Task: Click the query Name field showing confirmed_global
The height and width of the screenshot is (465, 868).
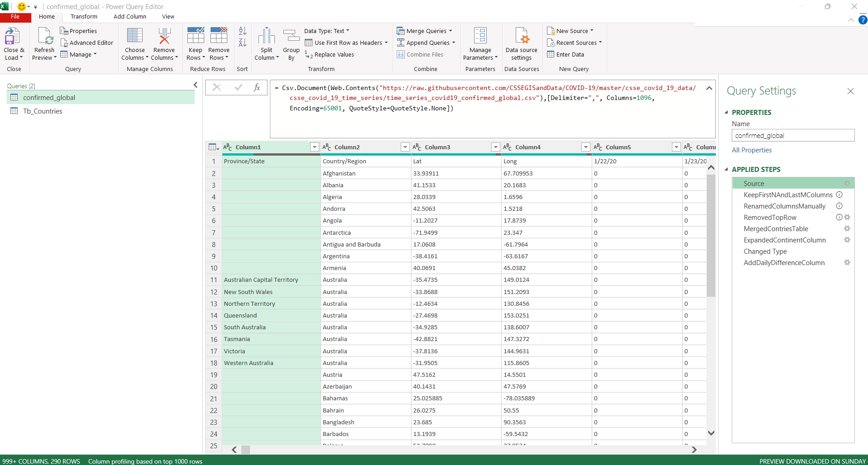Action: (x=793, y=135)
